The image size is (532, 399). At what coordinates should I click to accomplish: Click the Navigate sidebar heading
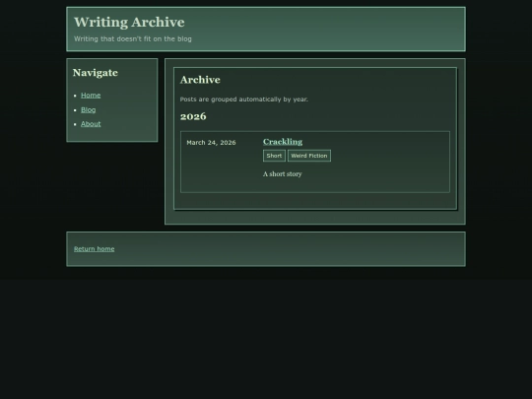[96, 73]
